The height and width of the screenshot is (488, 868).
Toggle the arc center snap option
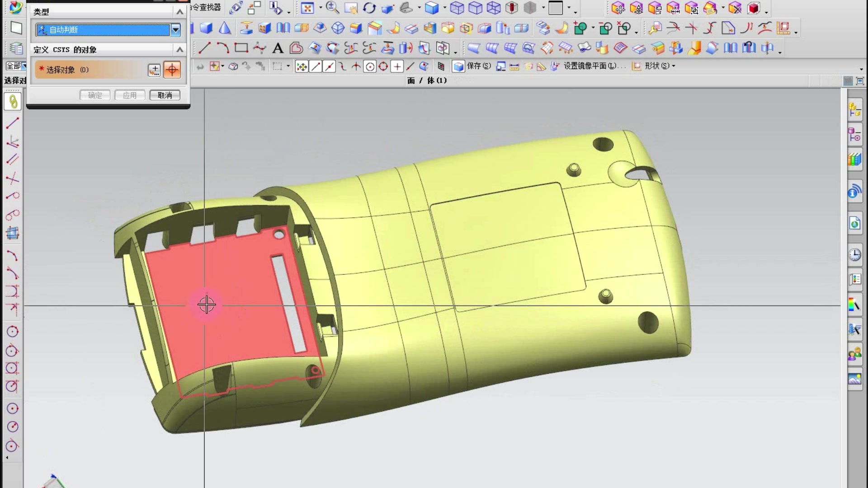tap(370, 67)
